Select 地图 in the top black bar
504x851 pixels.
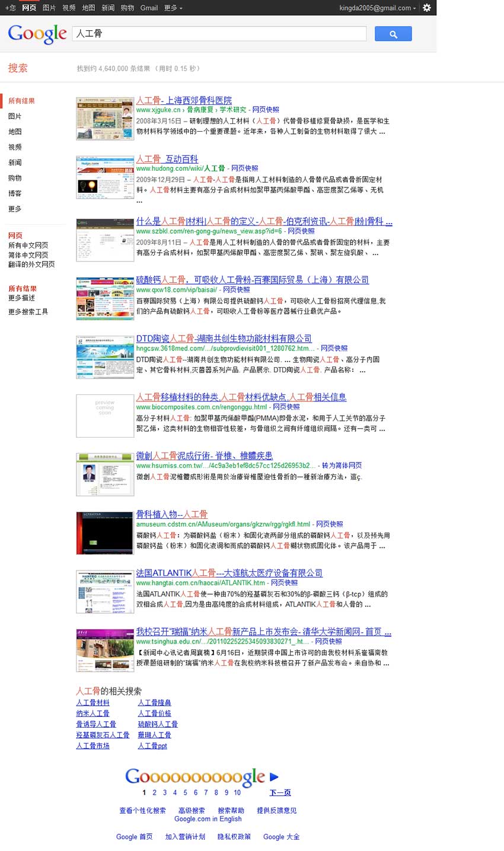click(88, 8)
